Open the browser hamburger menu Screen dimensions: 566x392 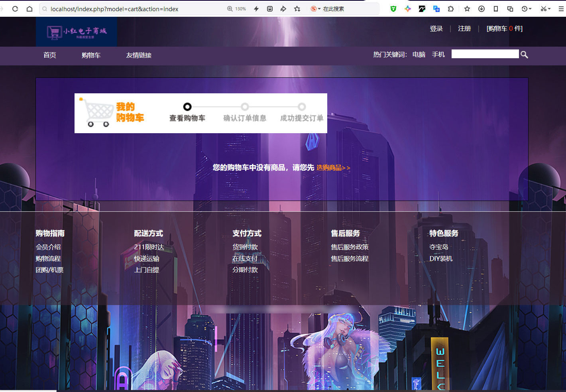(561, 9)
